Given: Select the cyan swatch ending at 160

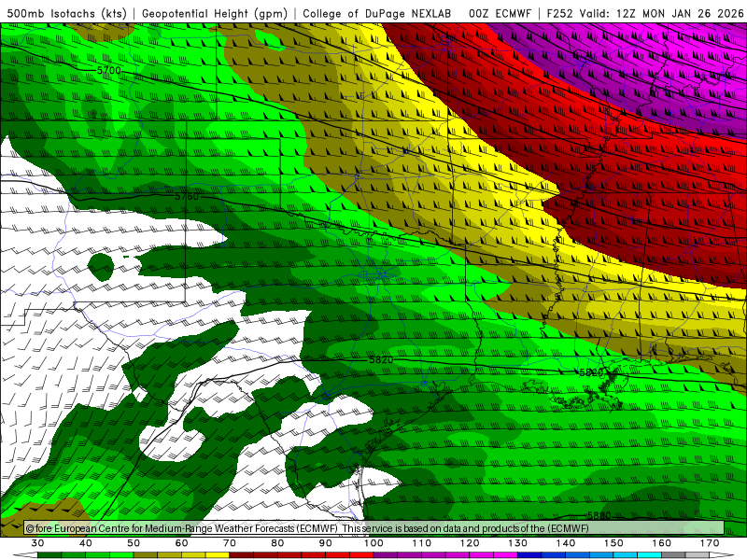Looking at the screenshot, I should tap(649, 554).
